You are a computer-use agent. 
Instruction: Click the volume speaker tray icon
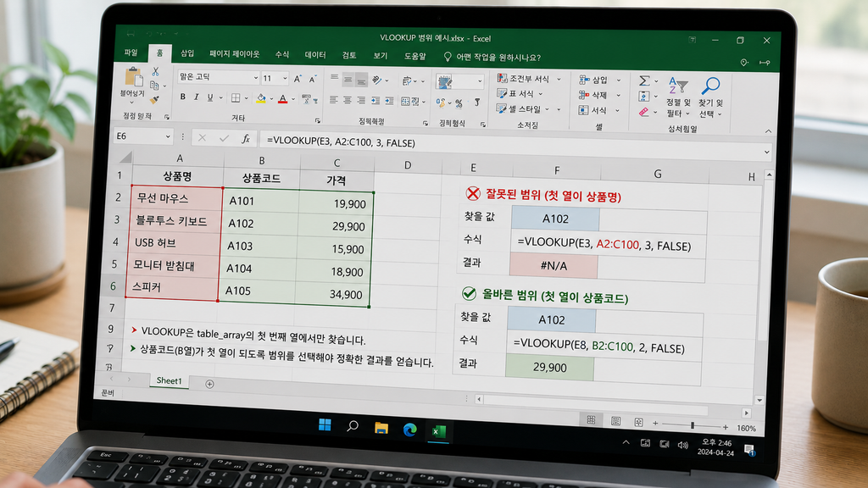click(683, 446)
